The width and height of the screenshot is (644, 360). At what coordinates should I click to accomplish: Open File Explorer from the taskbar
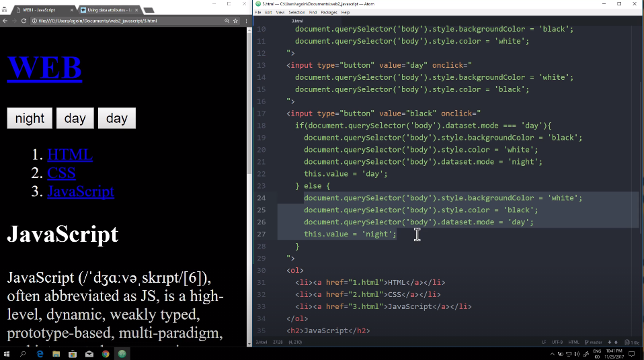pos(56,354)
